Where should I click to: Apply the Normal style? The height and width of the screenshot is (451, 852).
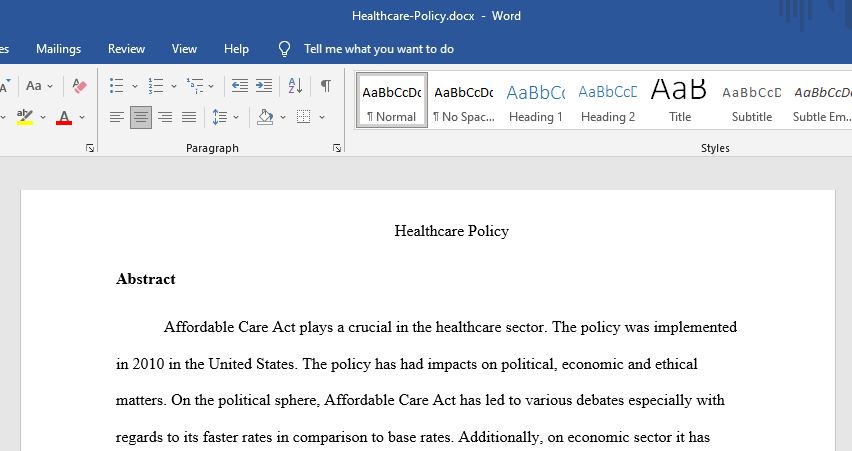pos(392,101)
